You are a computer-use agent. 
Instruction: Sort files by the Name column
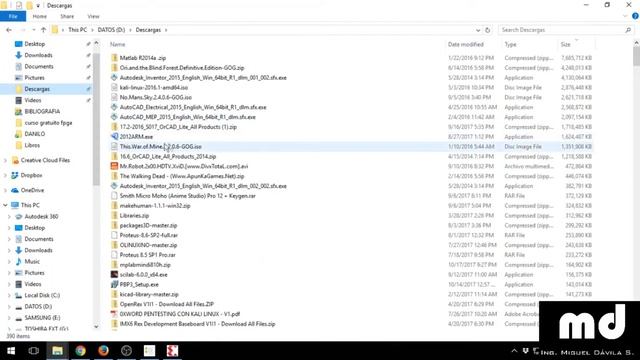coord(118,44)
